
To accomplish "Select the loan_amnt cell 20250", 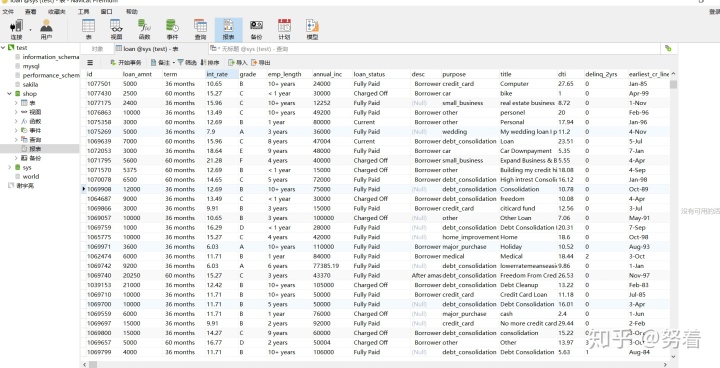I will [142, 275].
